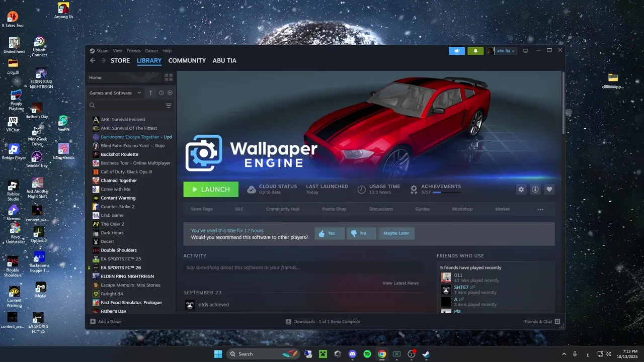Switch to the STORE tab
644x362 pixels.
[x=120, y=60]
